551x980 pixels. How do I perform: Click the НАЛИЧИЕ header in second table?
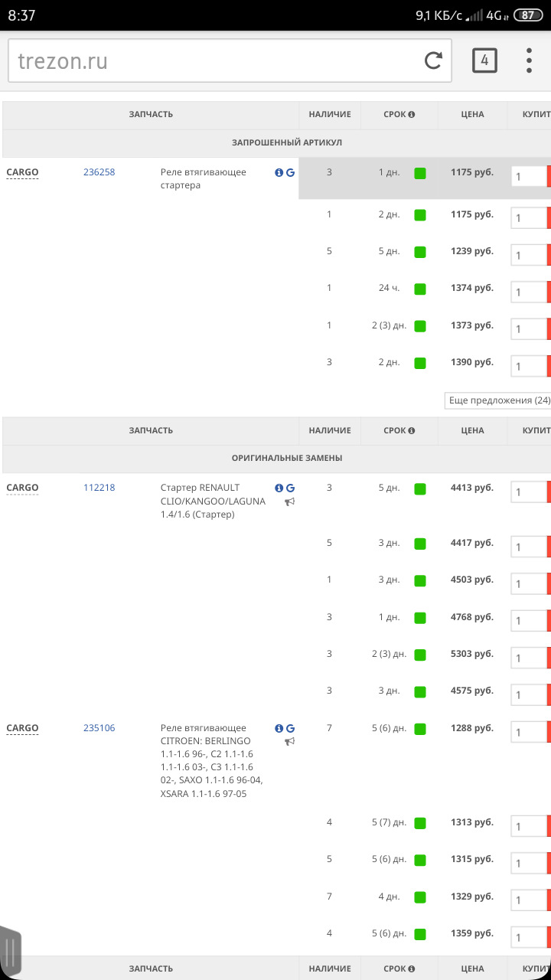(330, 430)
